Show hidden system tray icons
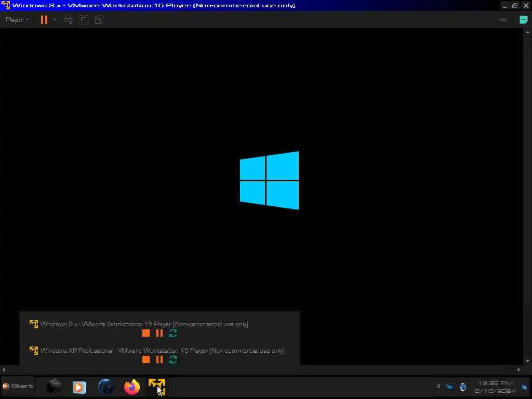Image resolution: width=532 pixels, height=399 pixels. [x=438, y=387]
